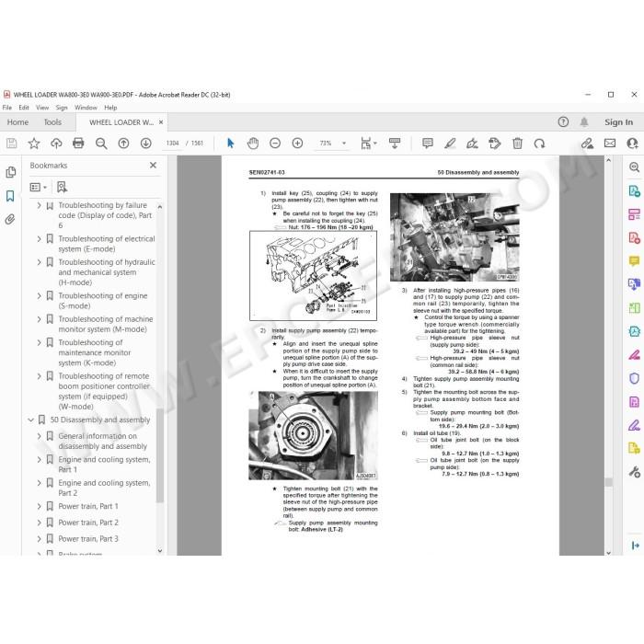
Task: Click the share link icon
Action: click(x=587, y=143)
